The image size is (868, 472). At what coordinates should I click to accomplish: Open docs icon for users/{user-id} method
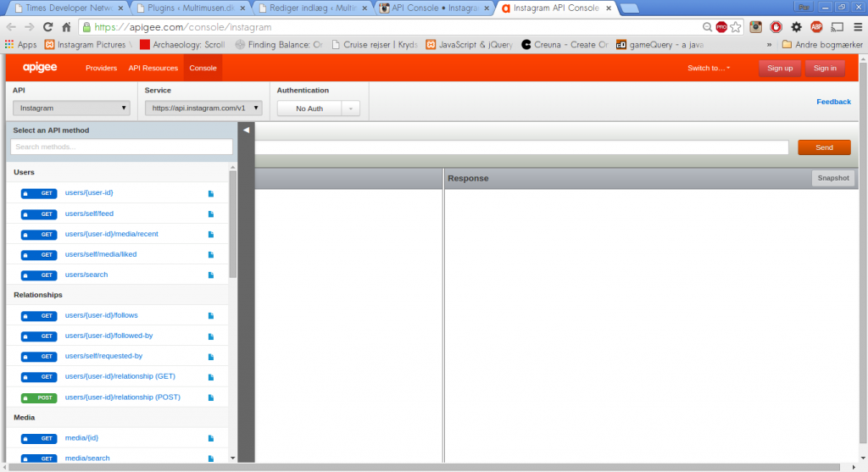click(211, 194)
